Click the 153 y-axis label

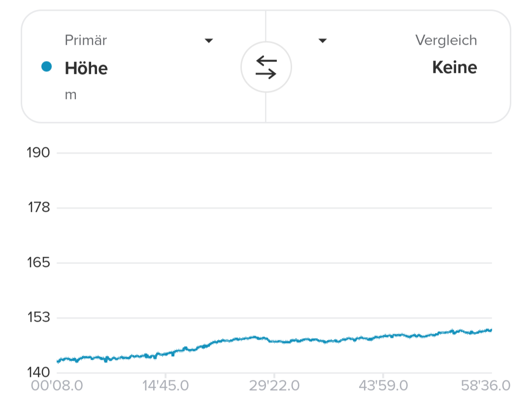tap(38, 317)
